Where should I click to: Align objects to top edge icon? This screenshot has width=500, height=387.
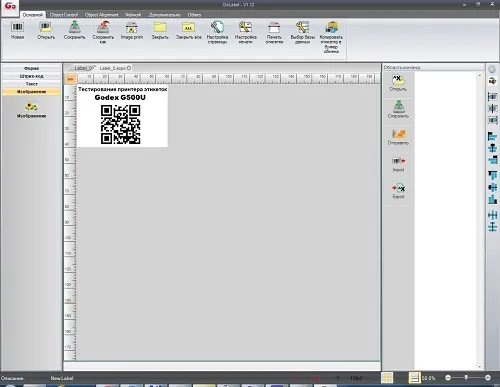492,175
